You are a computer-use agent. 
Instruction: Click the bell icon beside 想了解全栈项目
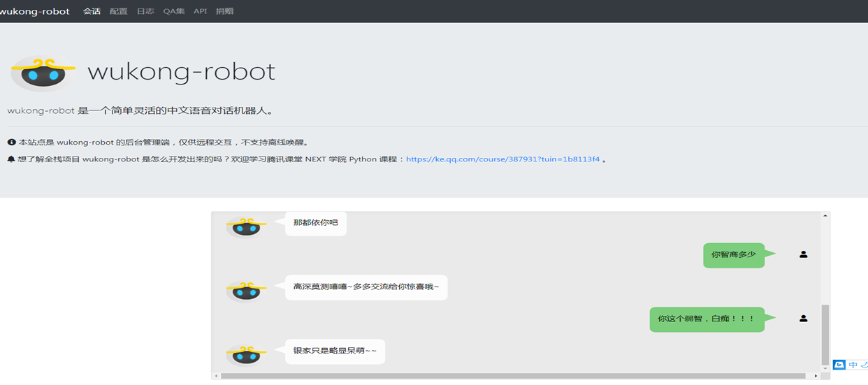(11, 159)
